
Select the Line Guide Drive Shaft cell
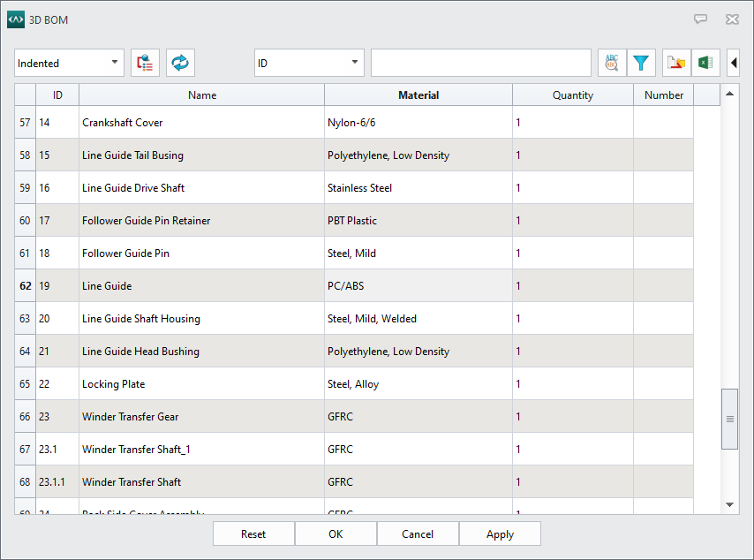tap(201, 188)
